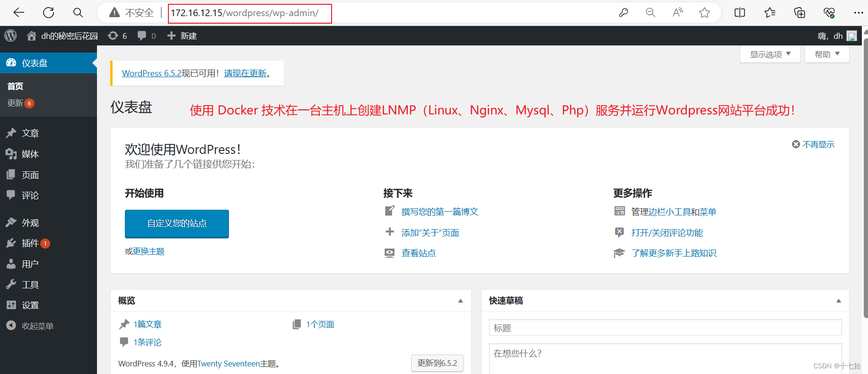Click 更换主题 link
This screenshot has height=374, width=868.
149,251
